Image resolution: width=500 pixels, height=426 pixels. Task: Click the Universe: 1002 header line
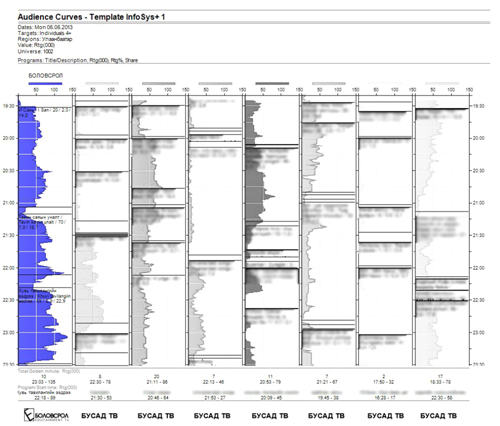click(x=35, y=51)
